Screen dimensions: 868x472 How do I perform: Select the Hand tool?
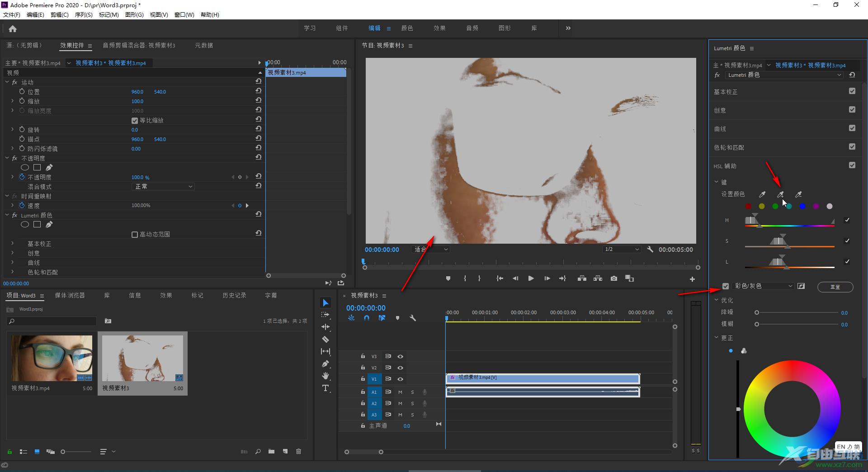(x=325, y=376)
